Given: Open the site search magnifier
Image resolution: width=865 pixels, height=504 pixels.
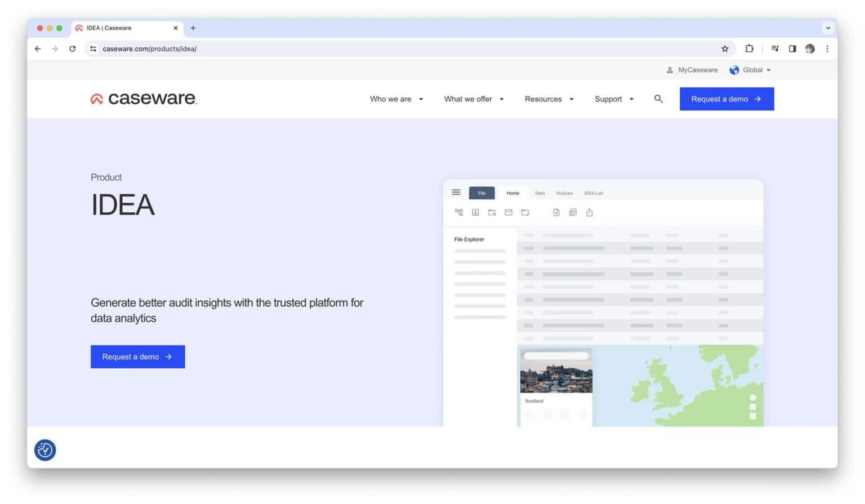Looking at the screenshot, I should tap(658, 99).
